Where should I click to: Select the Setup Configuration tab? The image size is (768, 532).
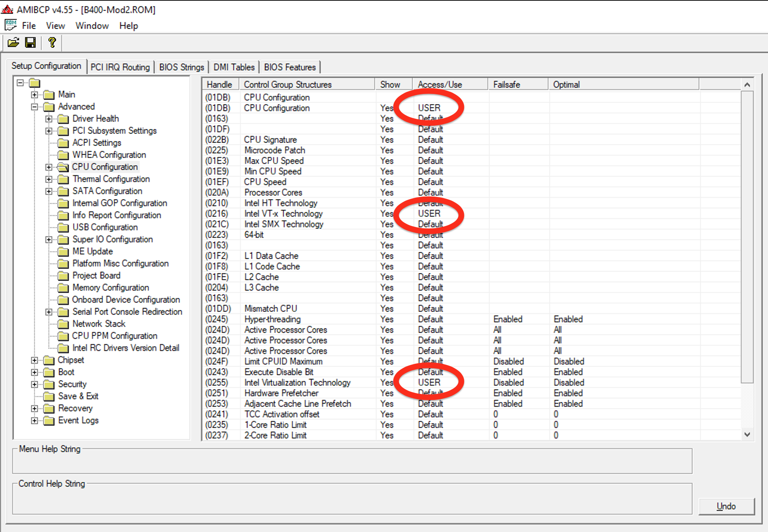[x=46, y=66]
